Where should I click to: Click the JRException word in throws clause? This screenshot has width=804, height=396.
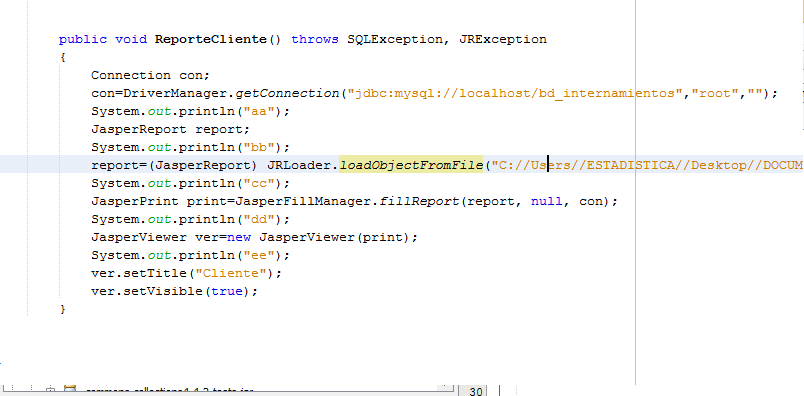(503, 39)
